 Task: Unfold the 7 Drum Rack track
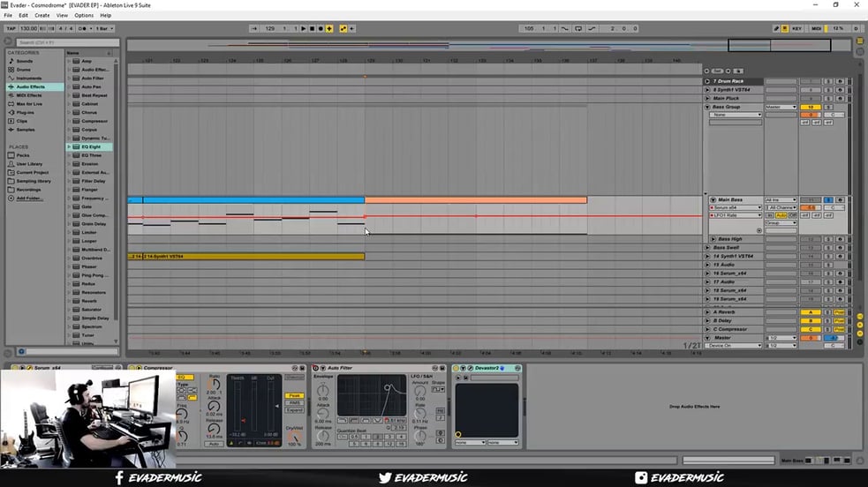(707, 81)
